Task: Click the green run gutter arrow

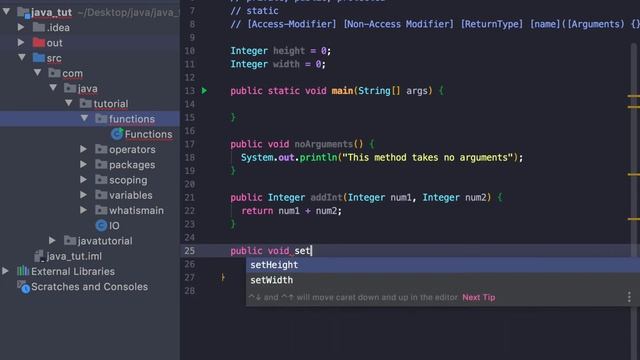Action: tap(204, 91)
